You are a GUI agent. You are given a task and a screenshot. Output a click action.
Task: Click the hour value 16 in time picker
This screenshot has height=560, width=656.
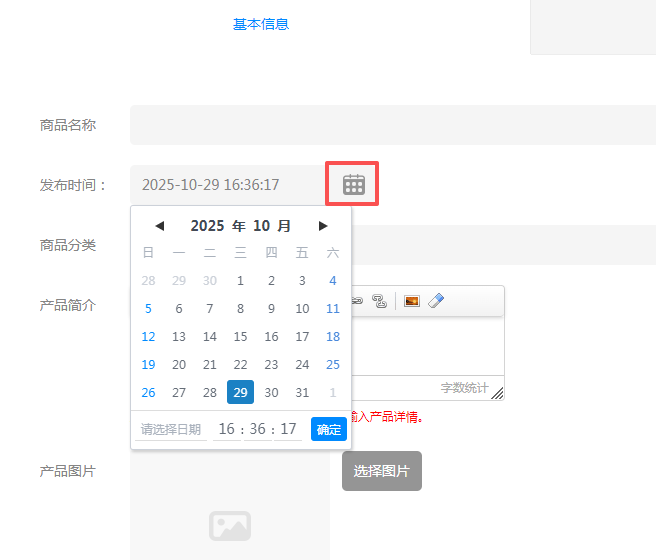point(227,429)
